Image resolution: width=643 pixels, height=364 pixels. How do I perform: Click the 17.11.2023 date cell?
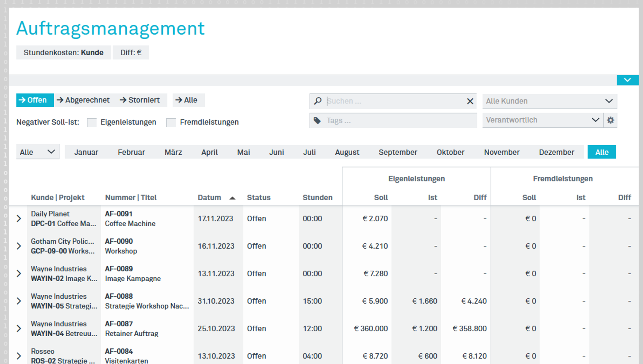215,219
